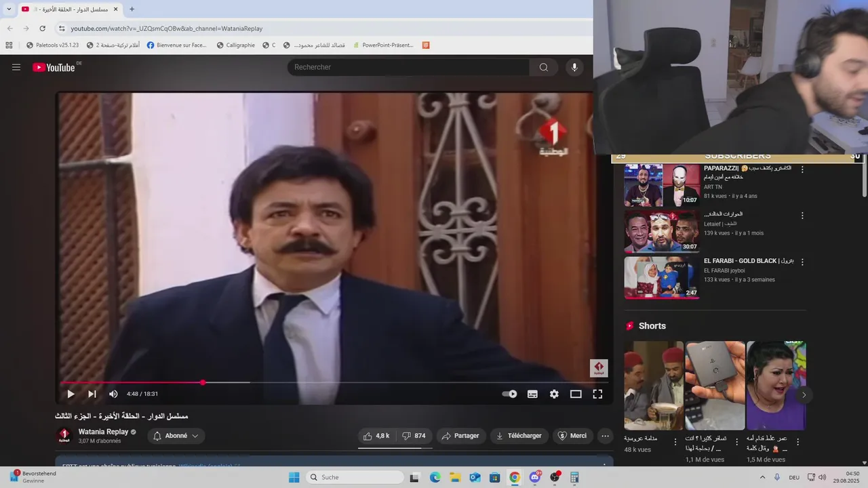Image resolution: width=868 pixels, height=488 pixels.
Task: Open Microsoft Edge from taskbar
Action: [435, 477]
